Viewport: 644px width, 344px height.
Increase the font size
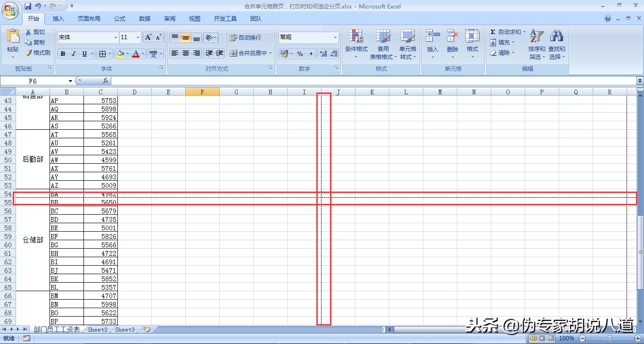tap(149, 37)
